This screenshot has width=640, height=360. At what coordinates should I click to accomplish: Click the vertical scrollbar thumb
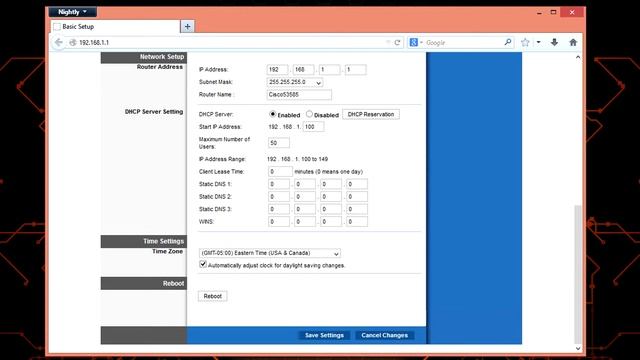pyautogui.click(x=578, y=274)
